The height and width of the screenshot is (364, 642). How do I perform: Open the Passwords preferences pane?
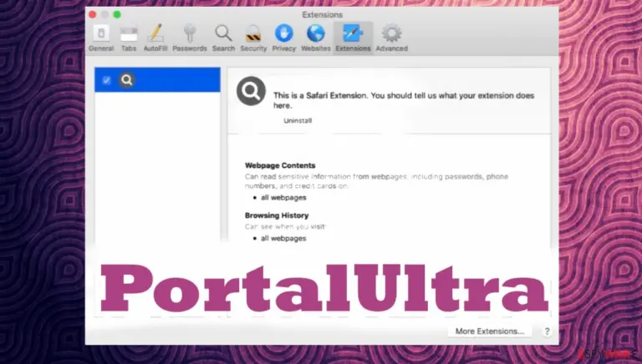tap(190, 38)
